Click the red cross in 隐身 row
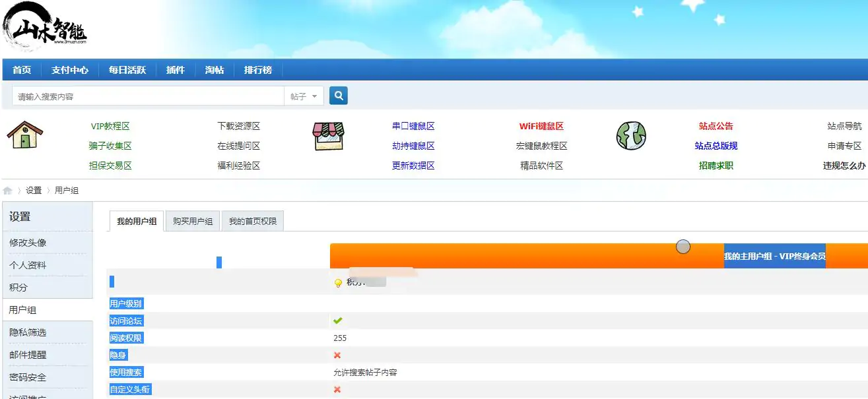868x399 pixels. (337, 355)
